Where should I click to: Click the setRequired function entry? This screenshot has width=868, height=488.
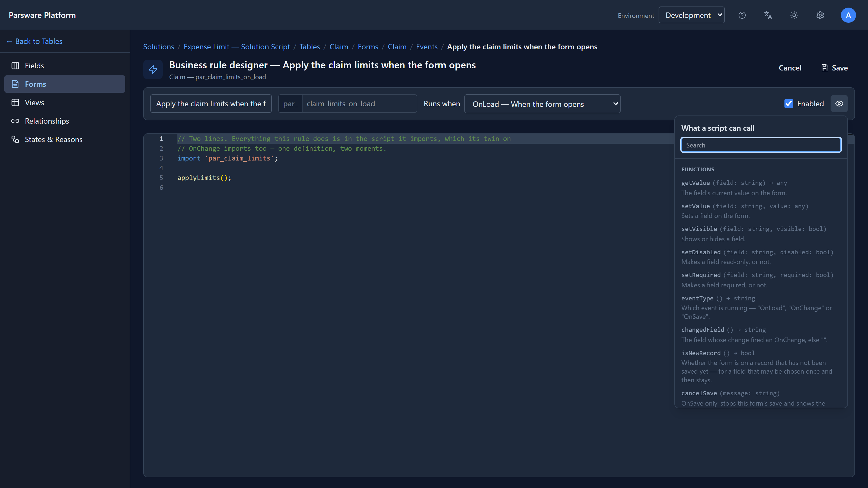point(761,280)
